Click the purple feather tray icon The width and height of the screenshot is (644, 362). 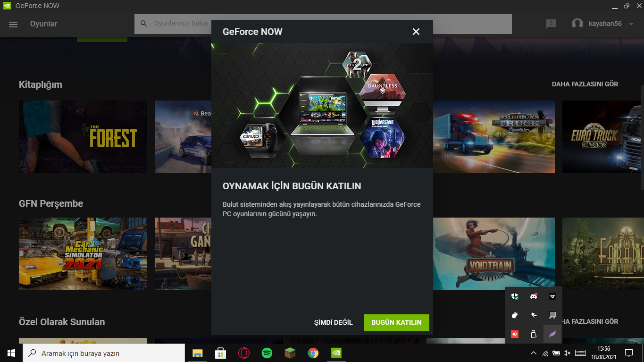click(552, 334)
